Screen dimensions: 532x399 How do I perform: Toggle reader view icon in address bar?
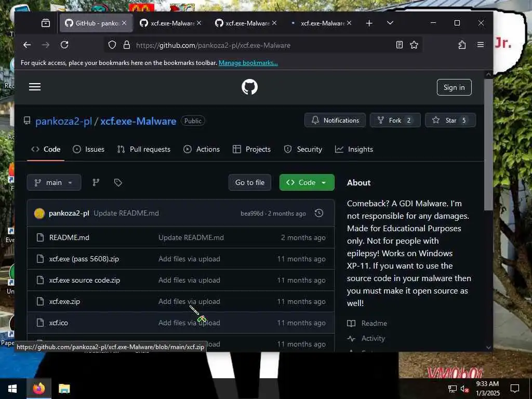pyautogui.click(x=400, y=45)
